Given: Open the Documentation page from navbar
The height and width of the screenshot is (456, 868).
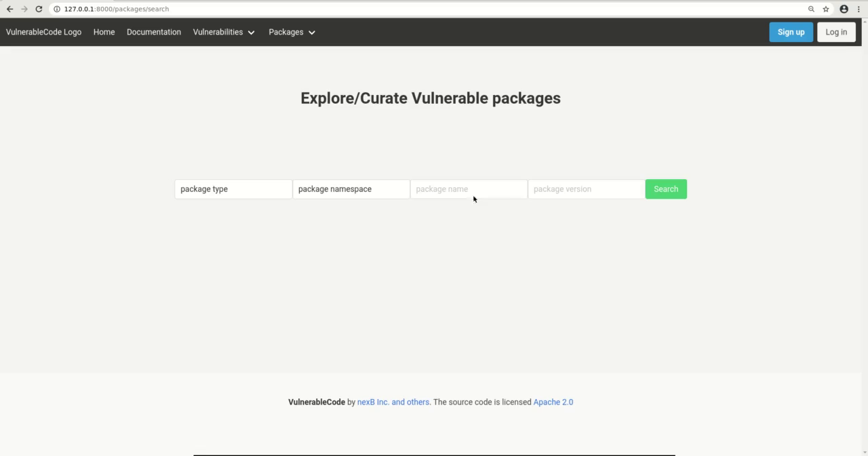Looking at the screenshot, I should (x=154, y=32).
